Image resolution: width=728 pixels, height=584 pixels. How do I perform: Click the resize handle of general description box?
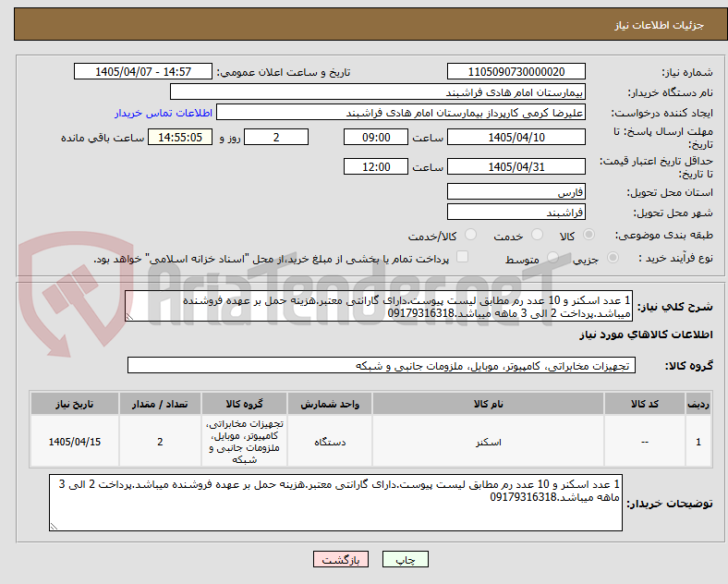129,317
